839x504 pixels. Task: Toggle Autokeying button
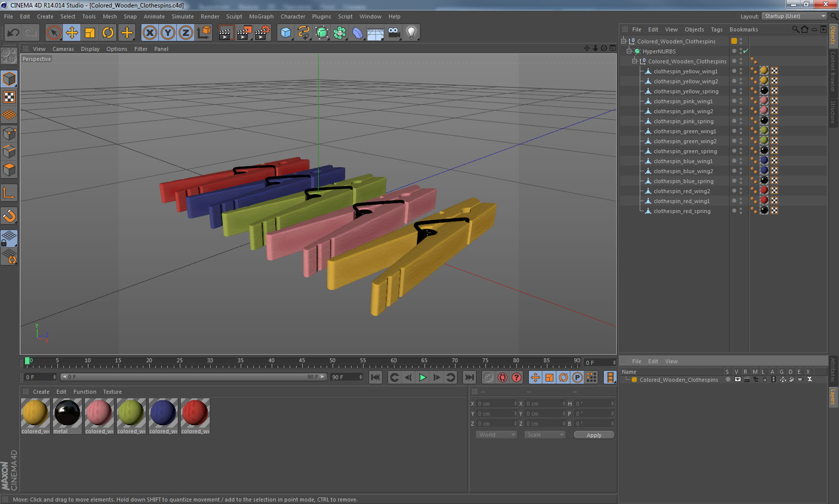[x=502, y=377]
